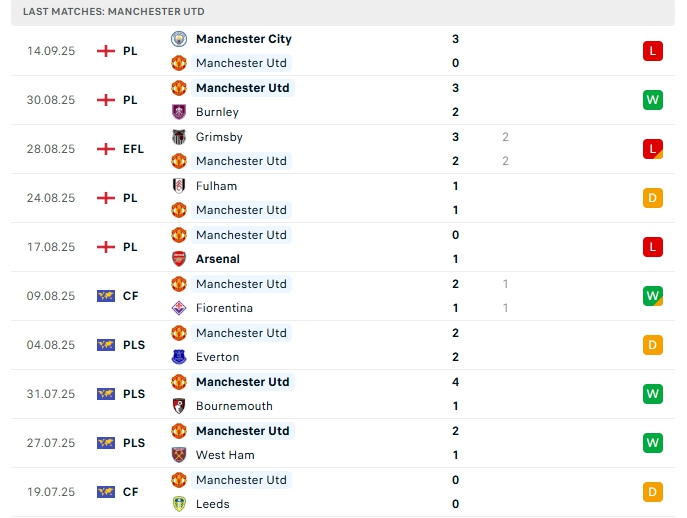
Task: Click the Grimsby club crest icon
Action: [x=179, y=137]
